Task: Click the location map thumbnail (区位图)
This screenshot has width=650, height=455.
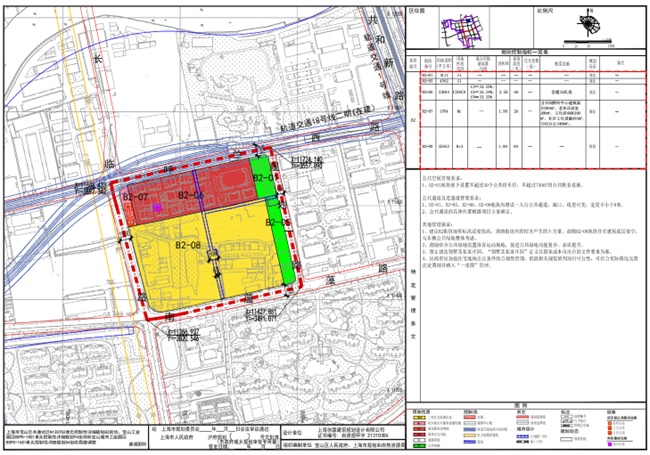Action: coord(463,30)
